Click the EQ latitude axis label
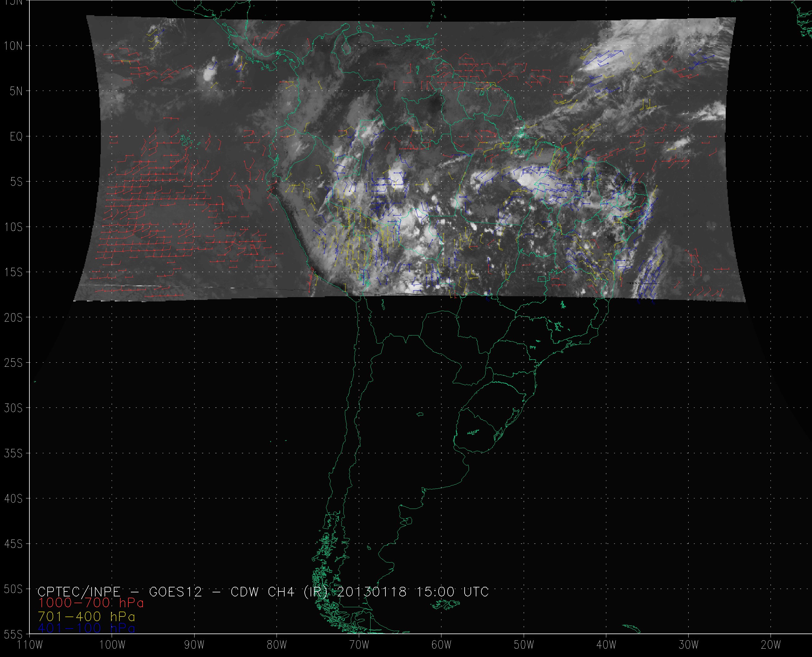Image resolution: width=812 pixels, height=657 pixels. 16,137
